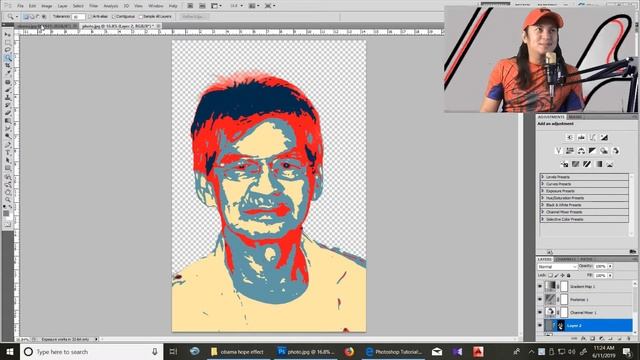
Task: Open the obama hope effect folder in taskbar
Action: tap(237, 351)
